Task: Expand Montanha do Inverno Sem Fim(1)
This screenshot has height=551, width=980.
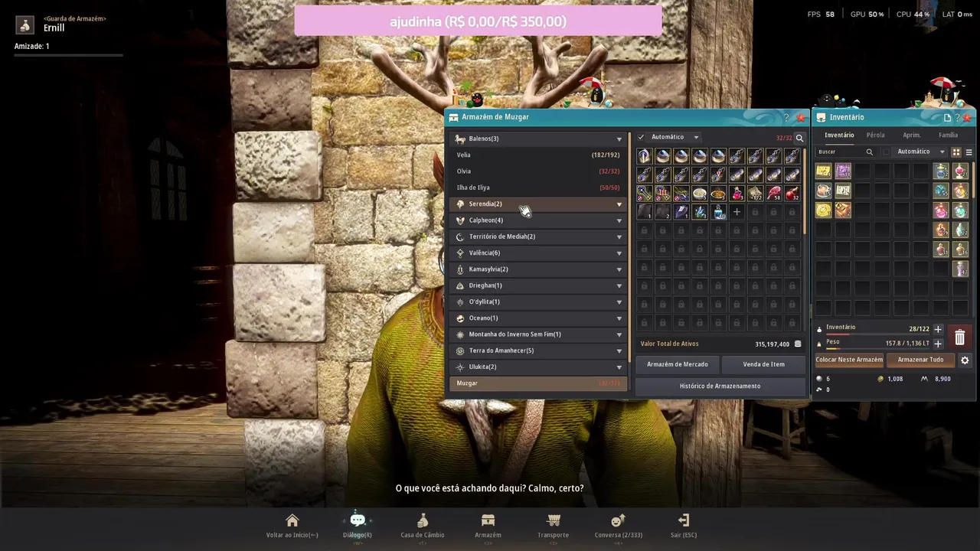Action: pyautogui.click(x=538, y=334)
